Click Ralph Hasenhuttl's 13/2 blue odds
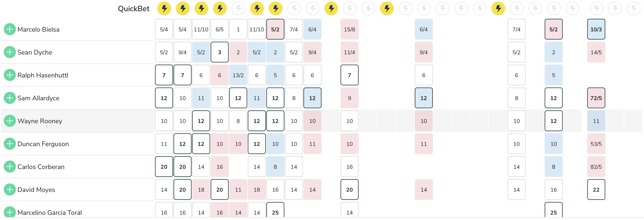 click(x=238, y=75)
